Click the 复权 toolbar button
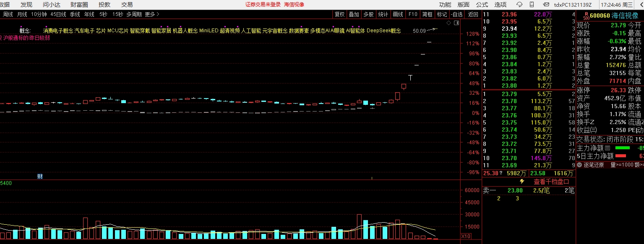The image size is (644, 244). (x=339, y=14)
